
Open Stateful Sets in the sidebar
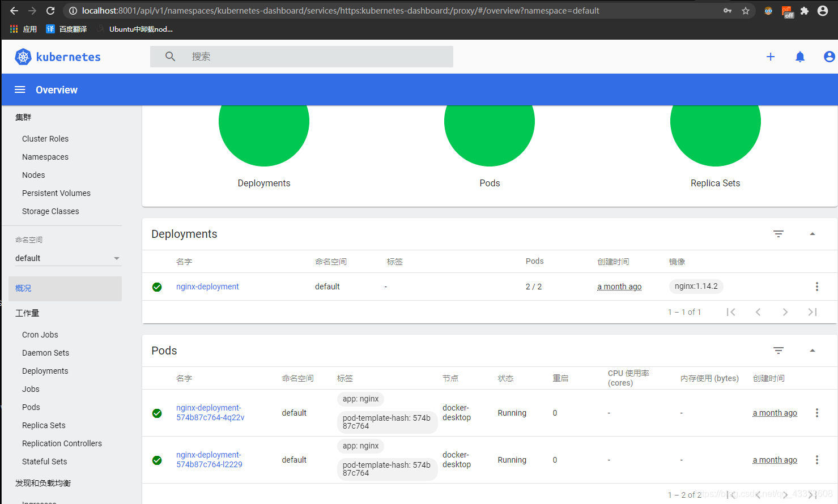tap(44, 462)
